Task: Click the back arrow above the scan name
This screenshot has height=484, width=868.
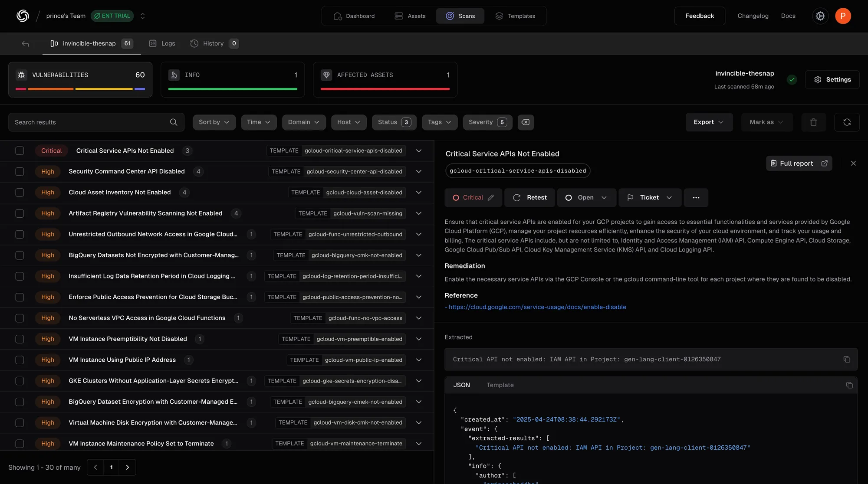Action: (26, 43)
